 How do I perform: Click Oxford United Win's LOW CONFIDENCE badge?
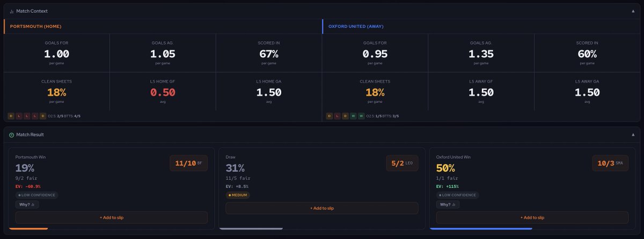coord(457,195)
